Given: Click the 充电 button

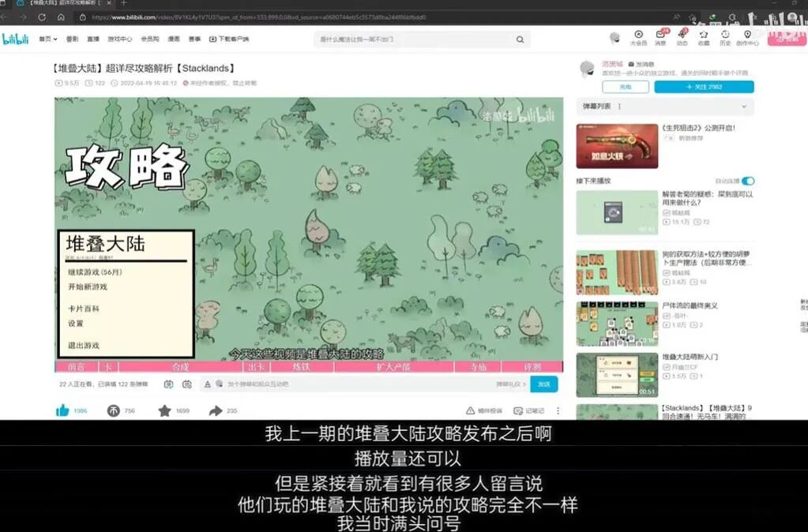Looking at the screenshot, I should pyautogui.click(x=626, y=87).
